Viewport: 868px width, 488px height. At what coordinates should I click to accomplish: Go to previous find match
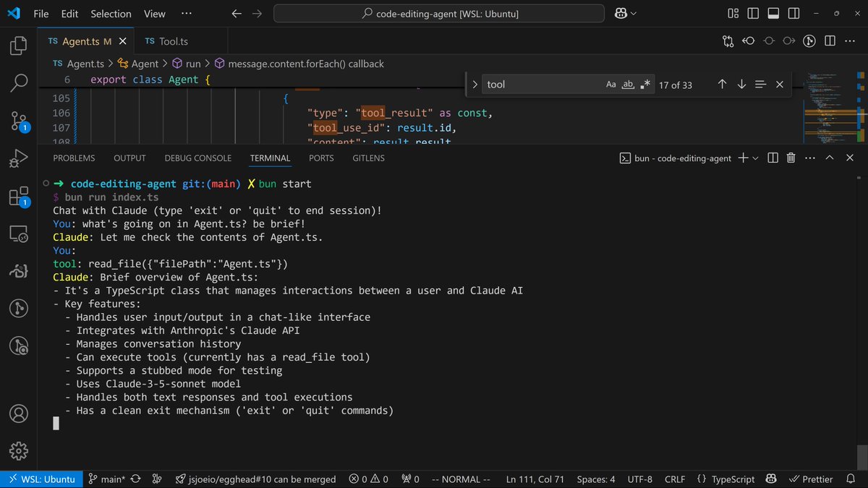coord(722,85)
